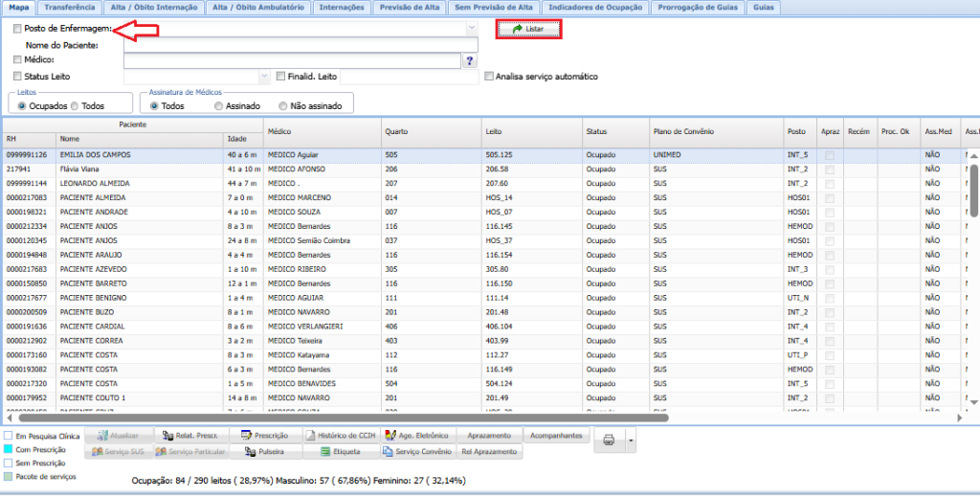
Task: Check Analisa serviço automático
Action: (489, 77)
